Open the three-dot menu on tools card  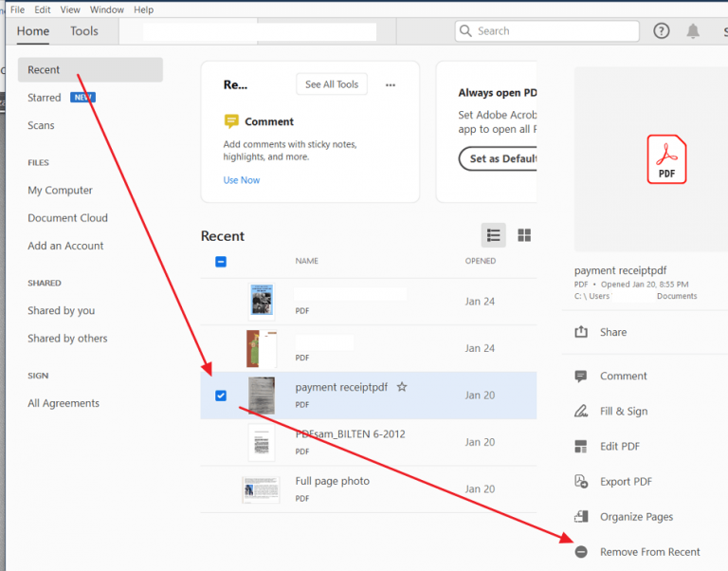(x=391, y=85)
